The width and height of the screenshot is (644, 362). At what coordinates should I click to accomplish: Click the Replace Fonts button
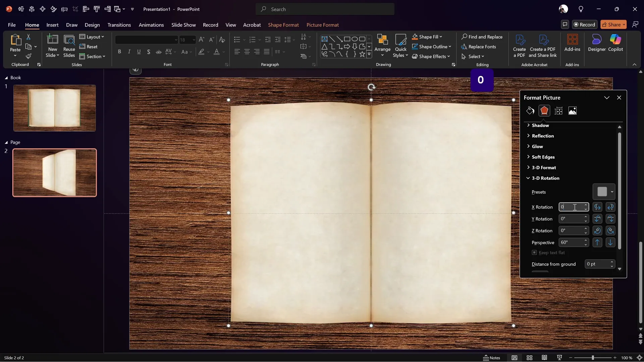(x=479, y=47)
